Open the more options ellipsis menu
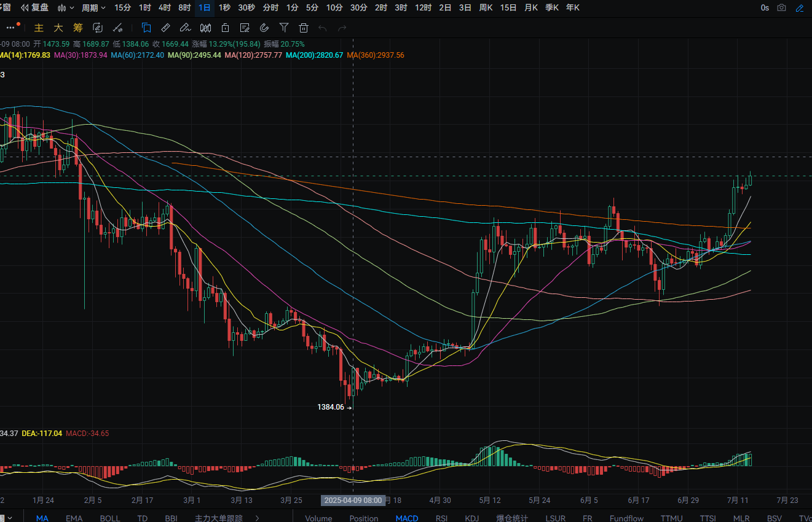The width and height of the screenshot is (812, 522). pos(10,28)
